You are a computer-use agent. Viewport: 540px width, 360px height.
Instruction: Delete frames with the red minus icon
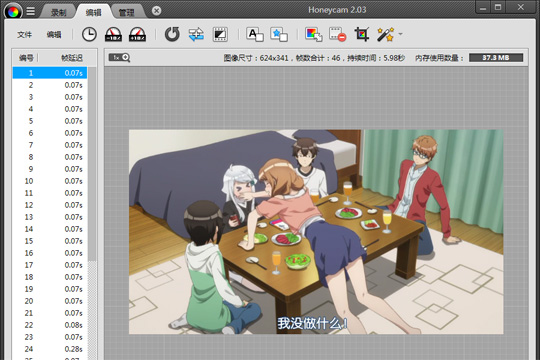(338, 34)
